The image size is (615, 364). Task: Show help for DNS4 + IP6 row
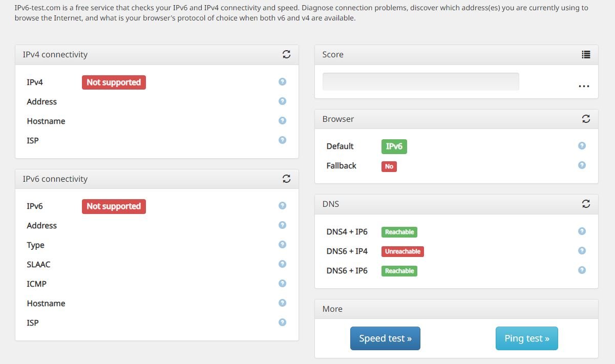pyautogui.click(x=582, y=231)
